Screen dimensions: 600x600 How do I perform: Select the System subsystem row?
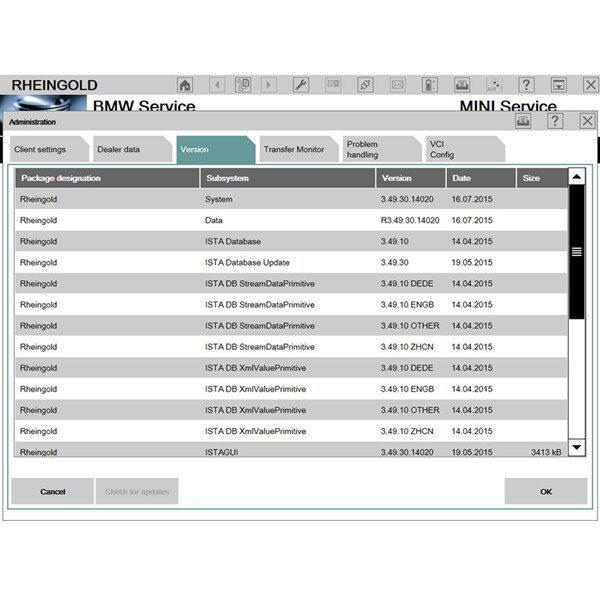click(292, 199)
